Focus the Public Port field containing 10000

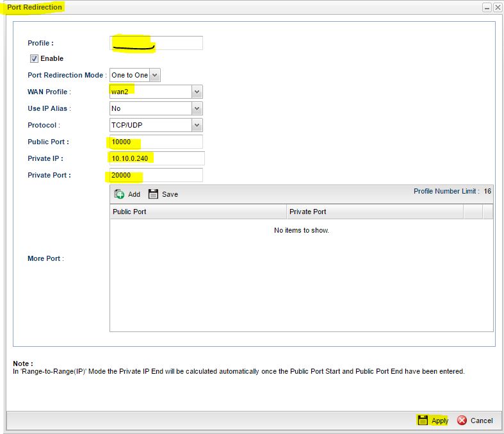156,142
